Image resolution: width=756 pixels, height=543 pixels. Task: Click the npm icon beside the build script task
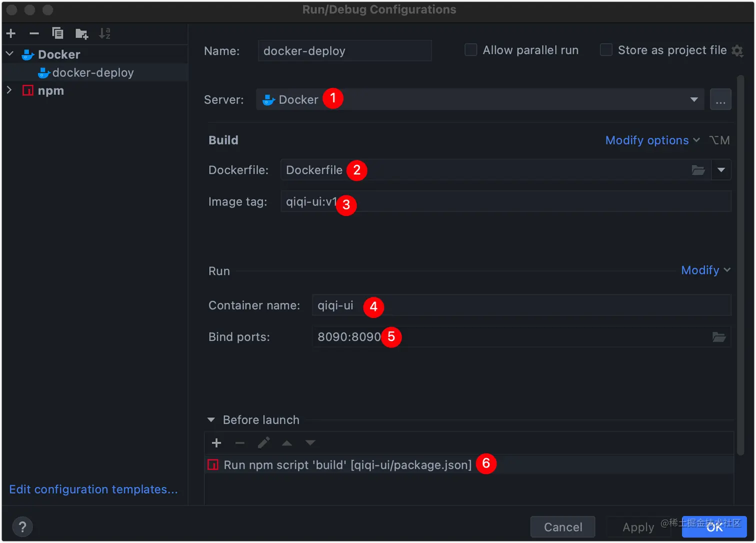click(x=213, y=465)
